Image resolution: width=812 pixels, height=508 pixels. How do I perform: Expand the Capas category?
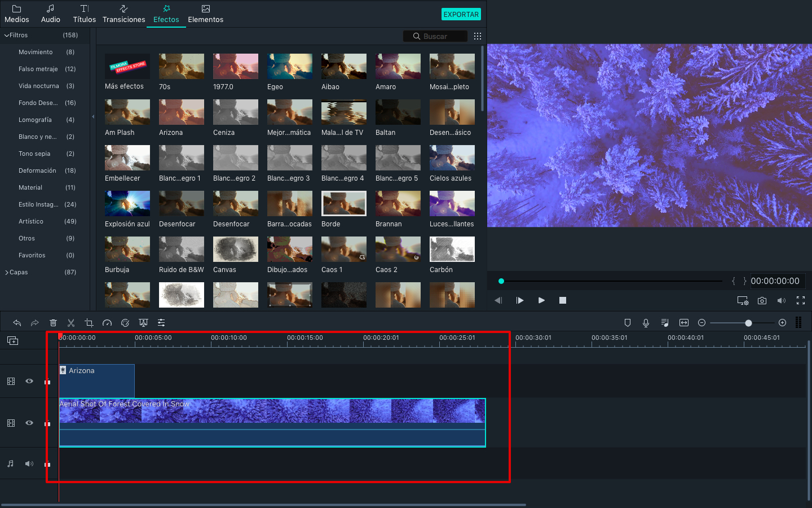7,273
